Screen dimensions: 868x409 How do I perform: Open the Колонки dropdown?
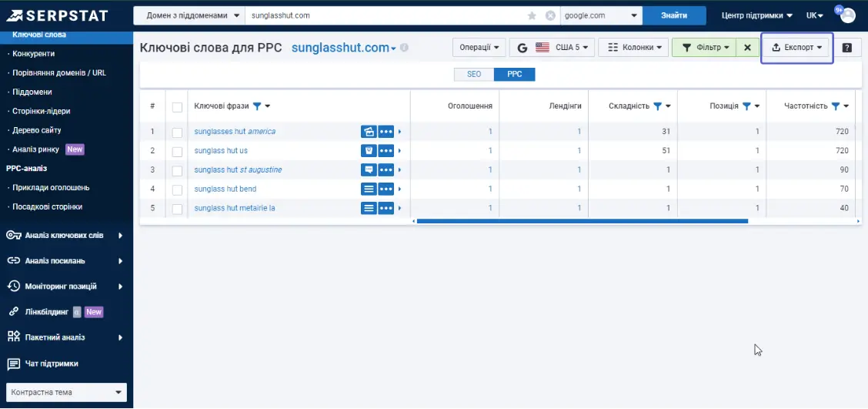[x=634, y=48]
